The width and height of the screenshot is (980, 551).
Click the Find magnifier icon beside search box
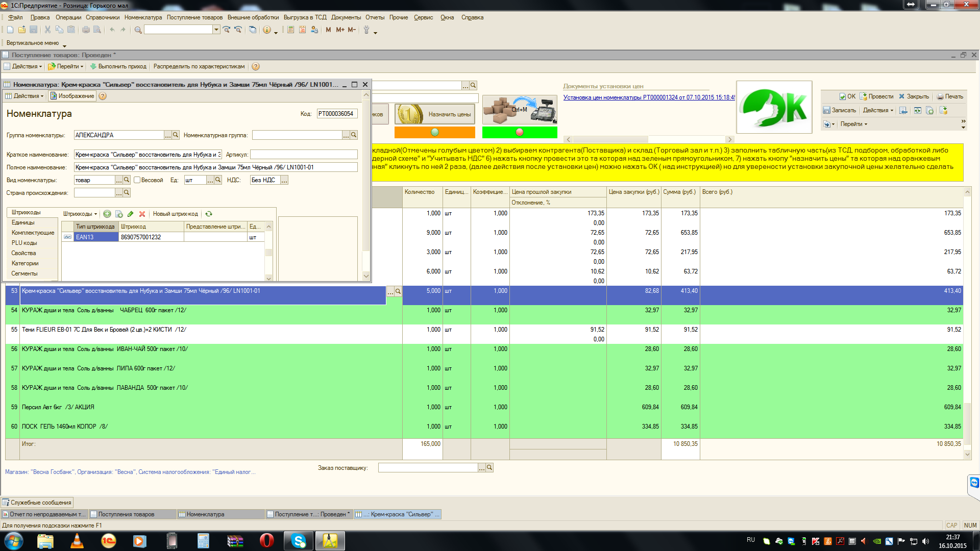click(138, 30)
